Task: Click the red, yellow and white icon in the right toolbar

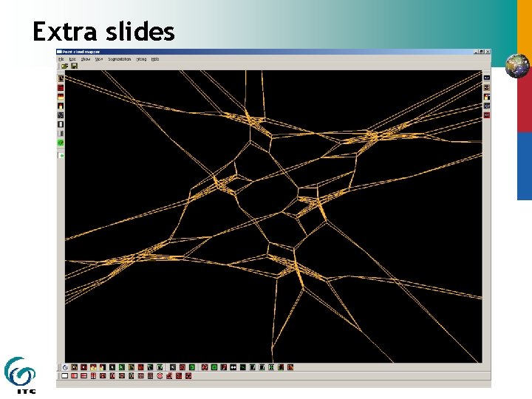Action: 487,97
